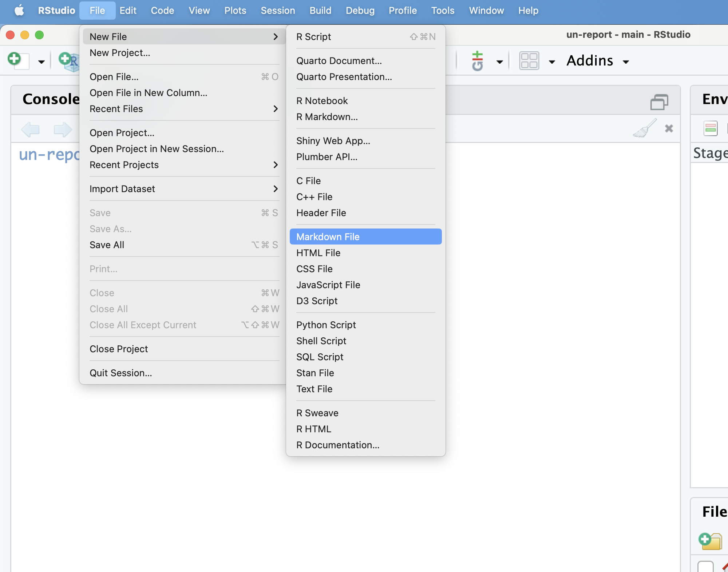This screenshot has width=728, height=572.
Task: Open the Tools menu
Action: (x=443, y=11)
